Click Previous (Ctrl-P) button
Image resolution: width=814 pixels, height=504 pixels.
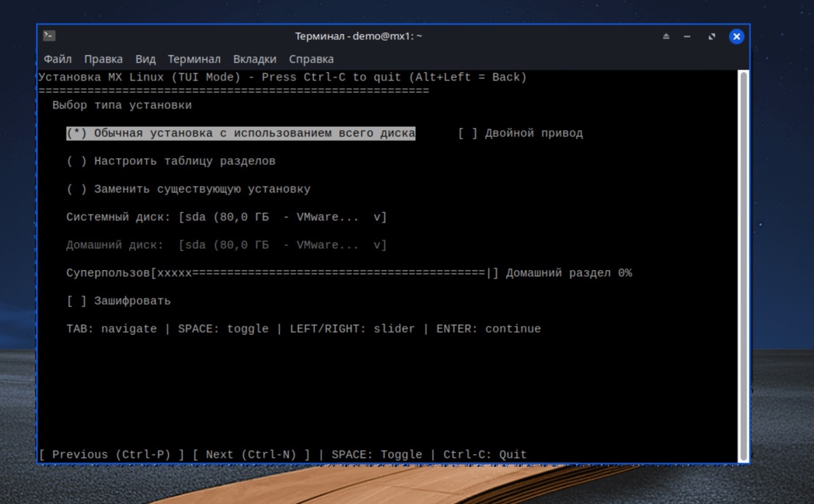112,454
